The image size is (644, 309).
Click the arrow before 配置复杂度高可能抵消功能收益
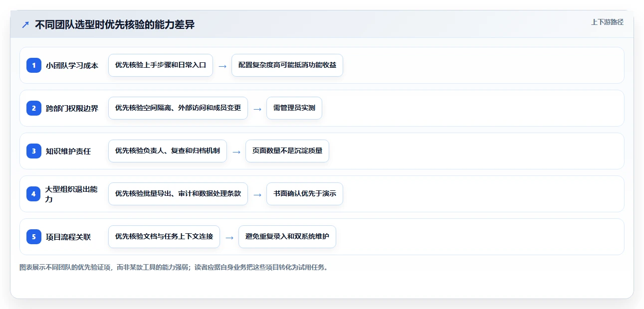click(x=222, y=66)
